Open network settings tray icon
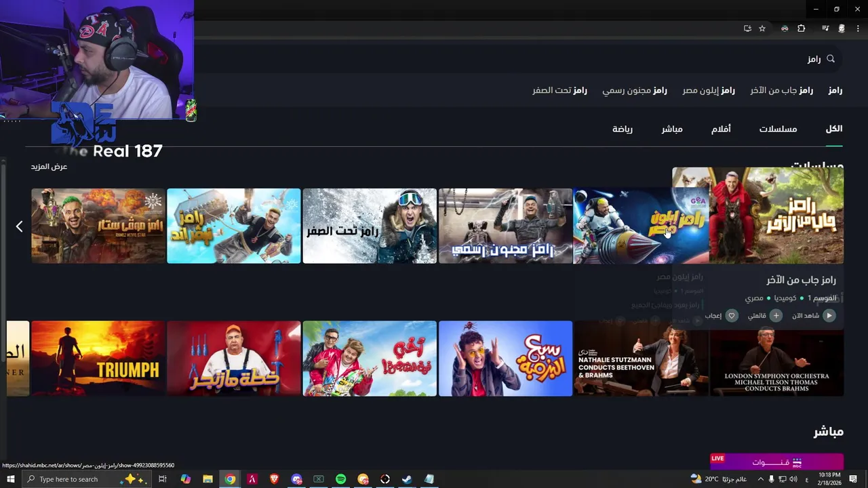Screen dimensions: 868x488 pos(782,479)
